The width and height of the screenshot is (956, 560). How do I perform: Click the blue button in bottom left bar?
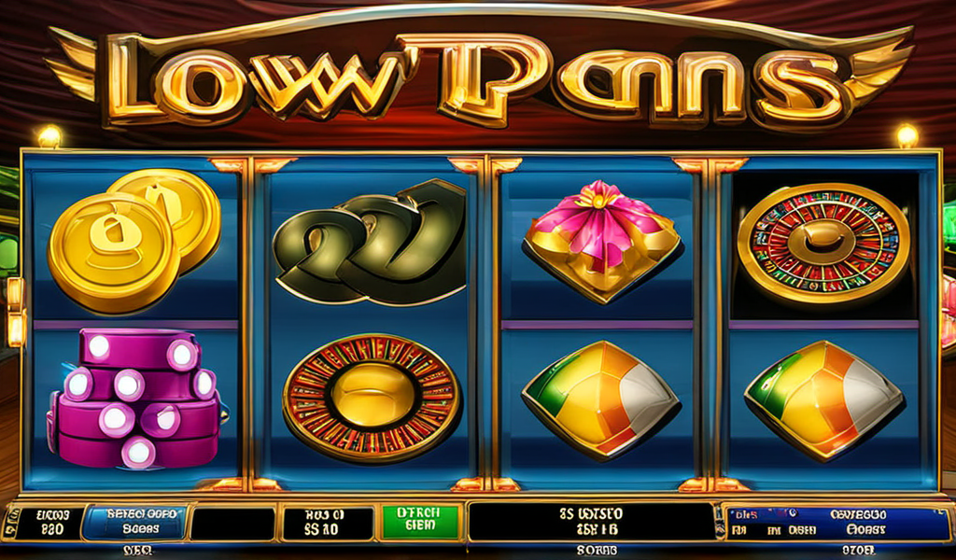(136, 522)
